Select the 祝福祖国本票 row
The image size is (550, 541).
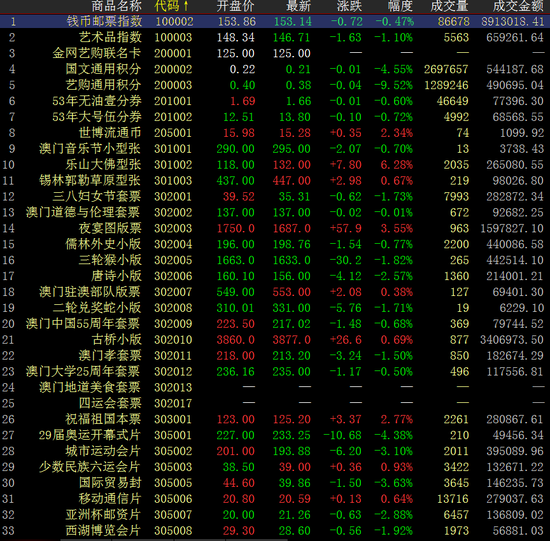click(275, 419)
